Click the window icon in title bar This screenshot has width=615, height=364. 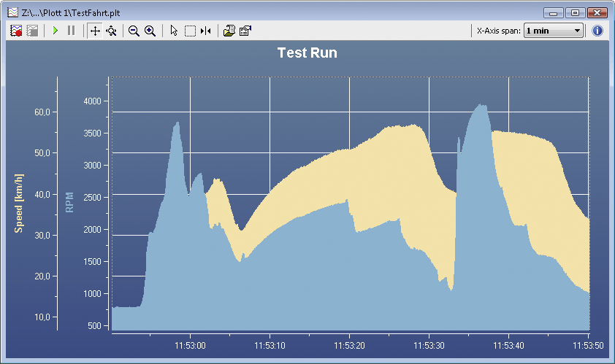(x=12, y=12)
